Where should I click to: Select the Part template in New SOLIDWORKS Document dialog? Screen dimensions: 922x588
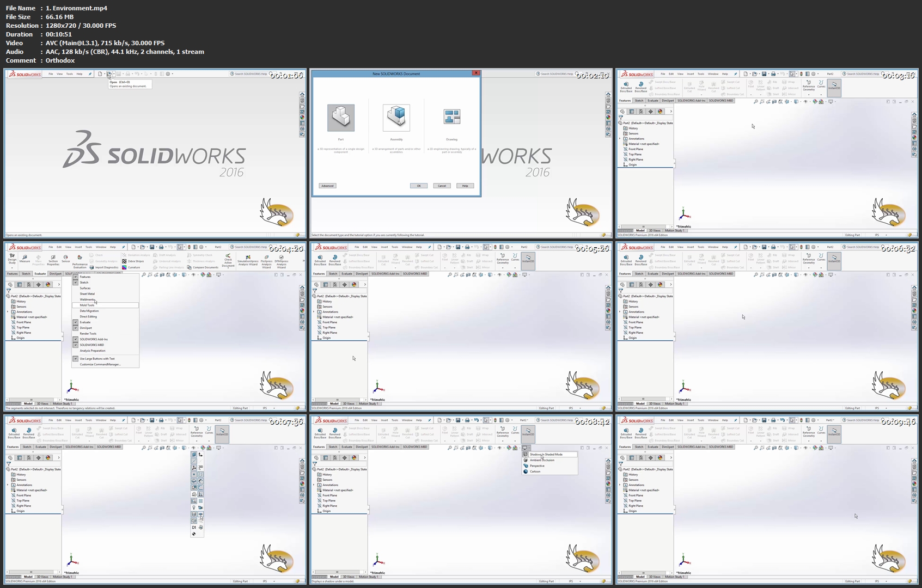[341, 118]
